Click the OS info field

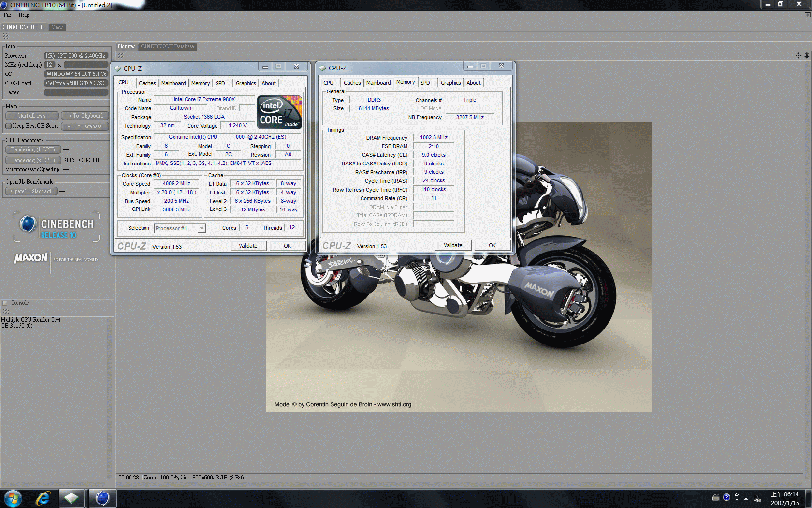(x=76, y=74)
